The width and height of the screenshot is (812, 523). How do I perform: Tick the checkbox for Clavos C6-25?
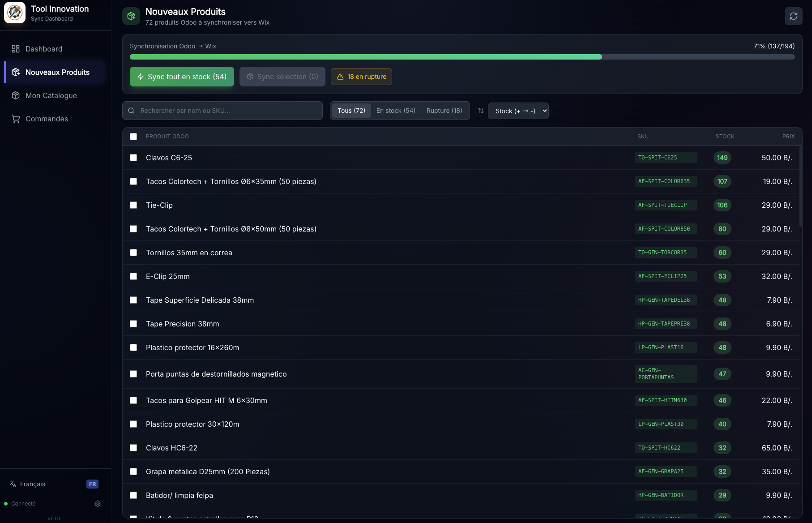[x=133, y=158]
